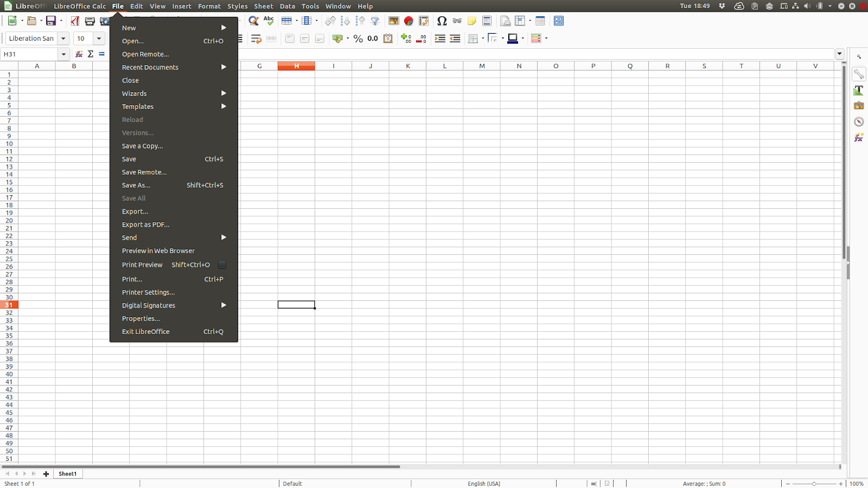868x488 pixels.
Task: Open the Gallery panel in the sidebar
Action: click(x=859, y=106)
